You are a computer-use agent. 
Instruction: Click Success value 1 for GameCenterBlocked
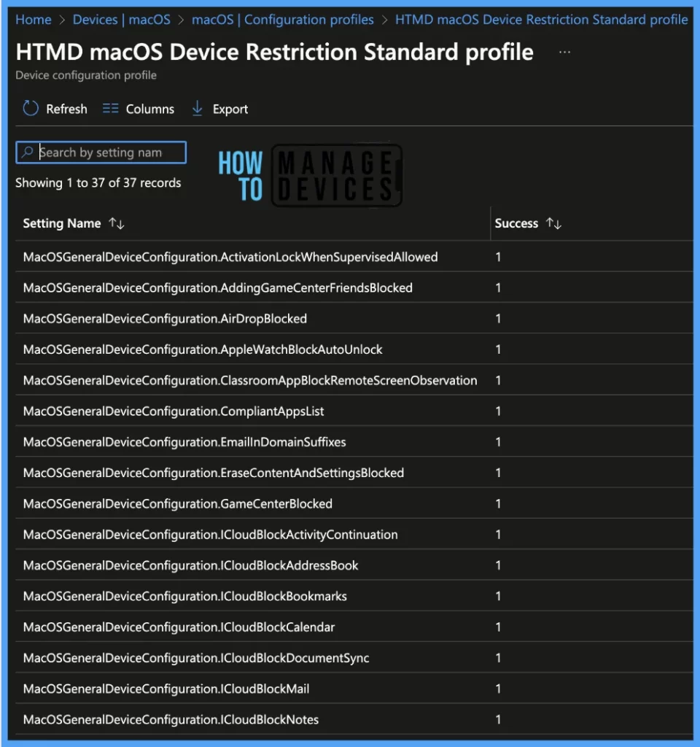498,503
